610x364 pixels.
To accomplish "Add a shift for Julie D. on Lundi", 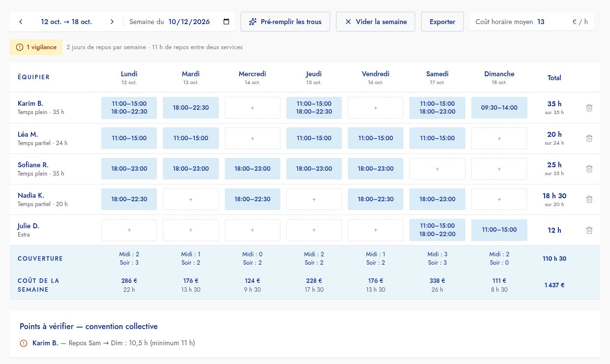I will pos(129,230).
